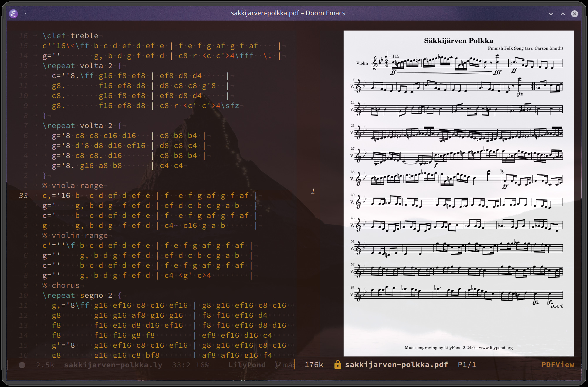
Task: Click the segno sign above measure 37
Action: (x=502, y=171)
